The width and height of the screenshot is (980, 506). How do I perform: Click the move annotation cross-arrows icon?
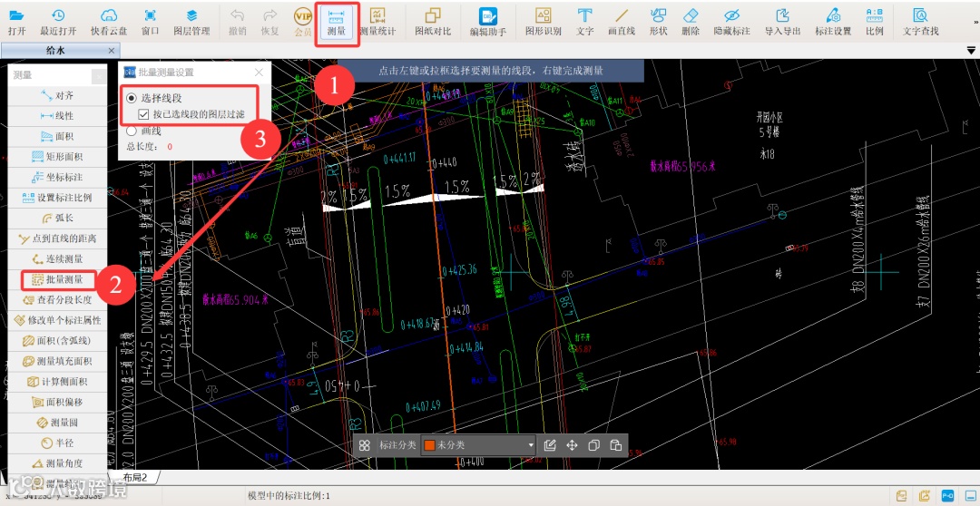tap(572, 445)
